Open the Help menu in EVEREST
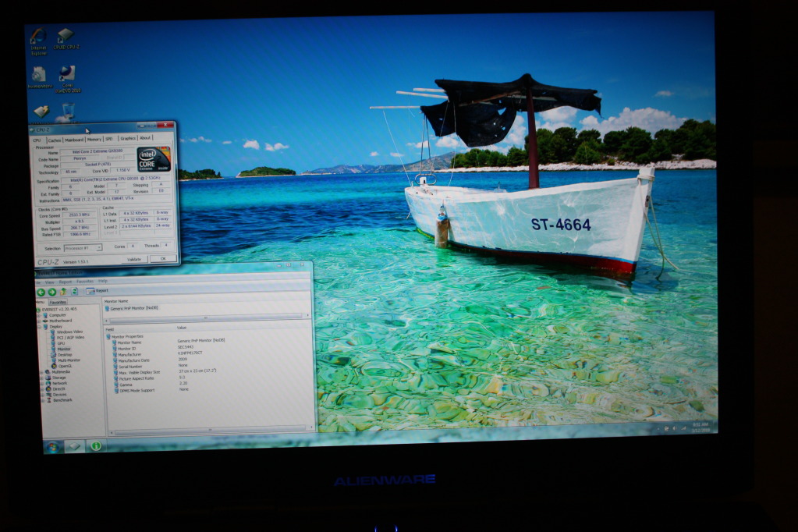Image resolution: width=798 pixels, height=532 pixels. (x=103, y=281)
